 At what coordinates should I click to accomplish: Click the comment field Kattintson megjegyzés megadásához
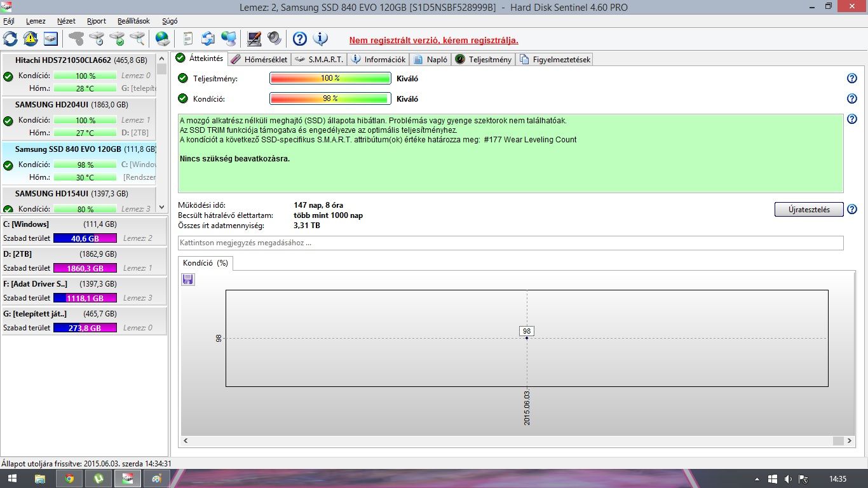[x=511, y=243]
